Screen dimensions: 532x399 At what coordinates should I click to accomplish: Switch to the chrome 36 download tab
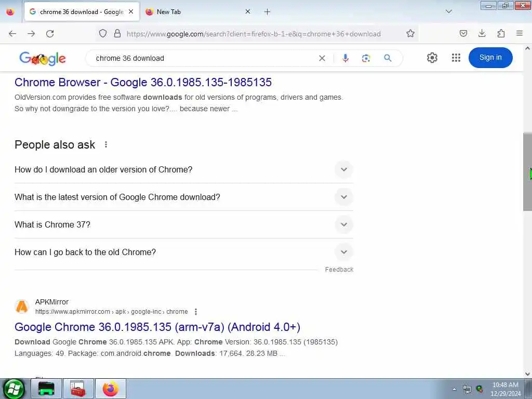pyautogui.click(x=82, y=11)
